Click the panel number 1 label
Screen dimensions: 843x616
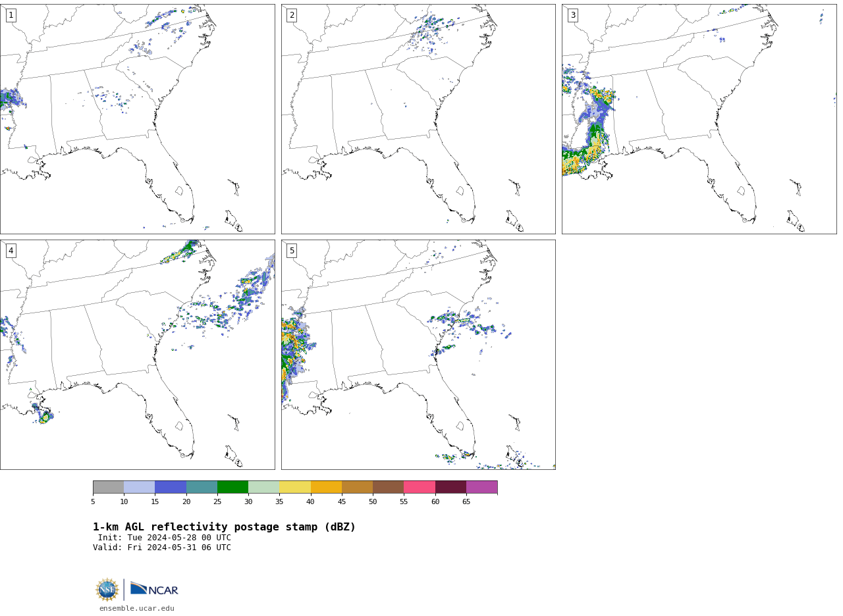[x=11, y=15]
